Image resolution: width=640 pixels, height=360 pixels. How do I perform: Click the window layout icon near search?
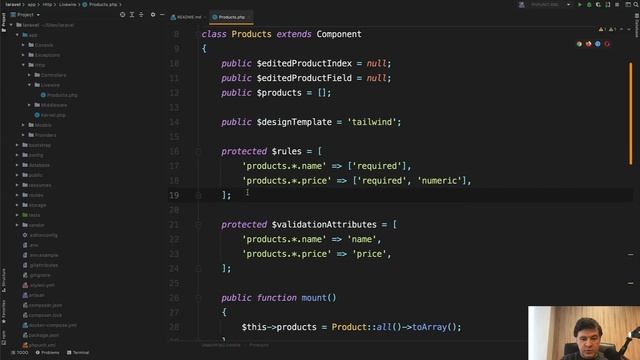coord(628,4)
